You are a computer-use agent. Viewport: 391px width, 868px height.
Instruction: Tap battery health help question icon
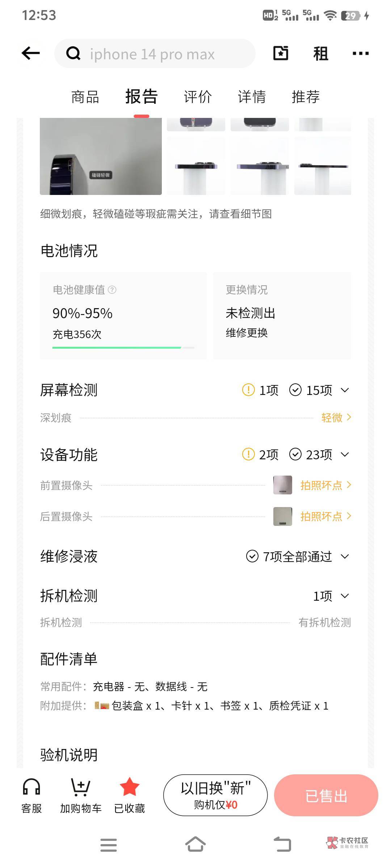click(x=112, y=290)
